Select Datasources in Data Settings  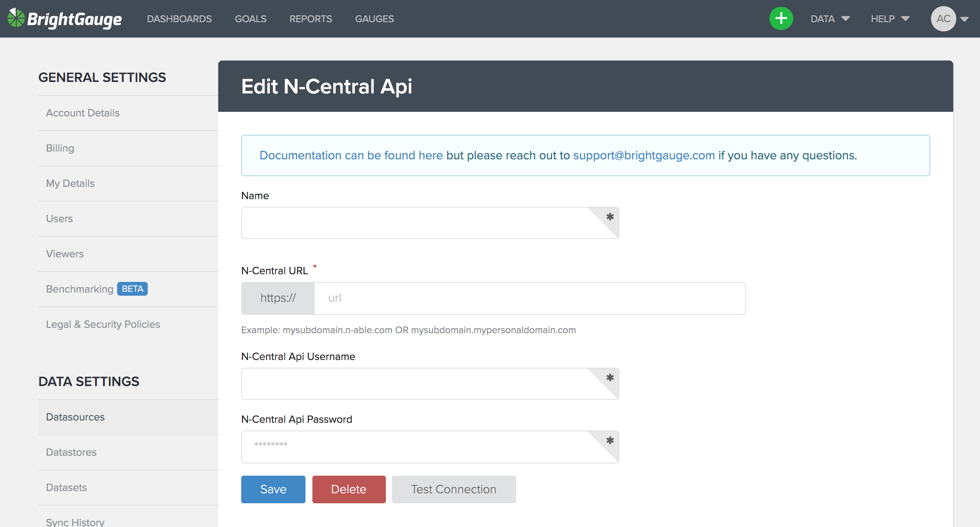tap(128, 417)
